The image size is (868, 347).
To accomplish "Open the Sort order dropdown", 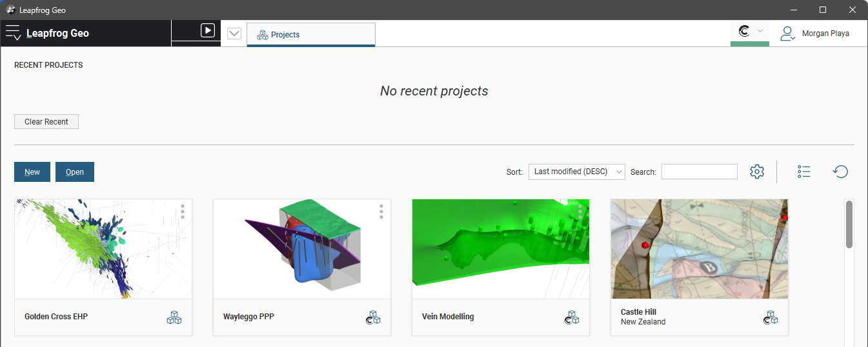I will pos(576,172).
